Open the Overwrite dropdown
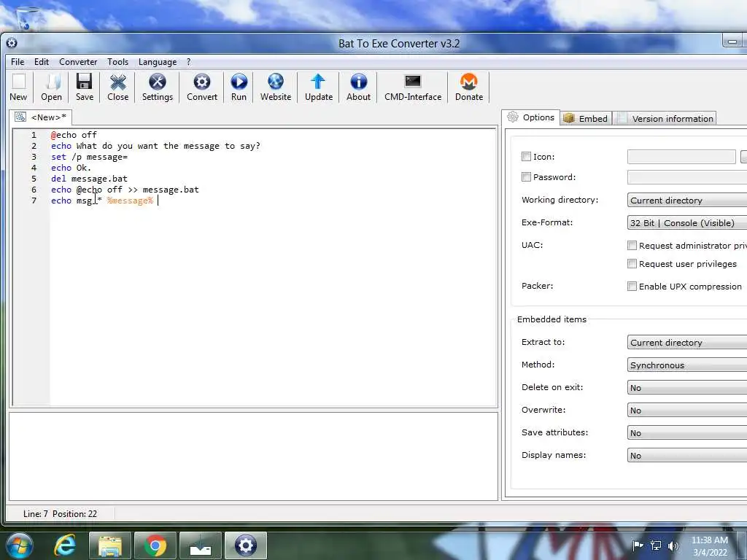Viewport: 747px width, 560px height. (x=687, y=410)
